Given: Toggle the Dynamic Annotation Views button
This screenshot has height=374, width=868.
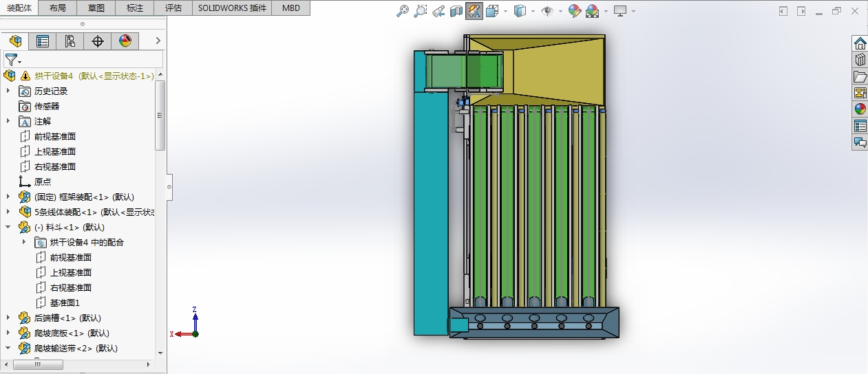Looking at the screenshot, I should click(x=474, y=11).
